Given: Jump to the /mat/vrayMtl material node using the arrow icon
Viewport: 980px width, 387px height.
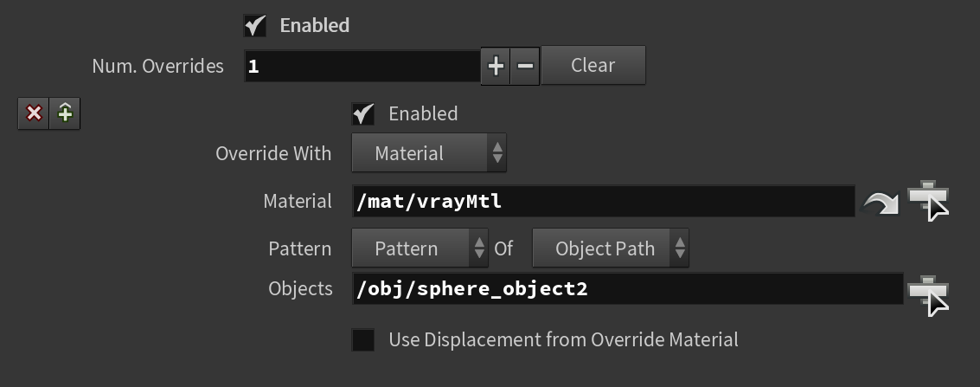Looking at the screenshot, I should [x=880, y=203].
